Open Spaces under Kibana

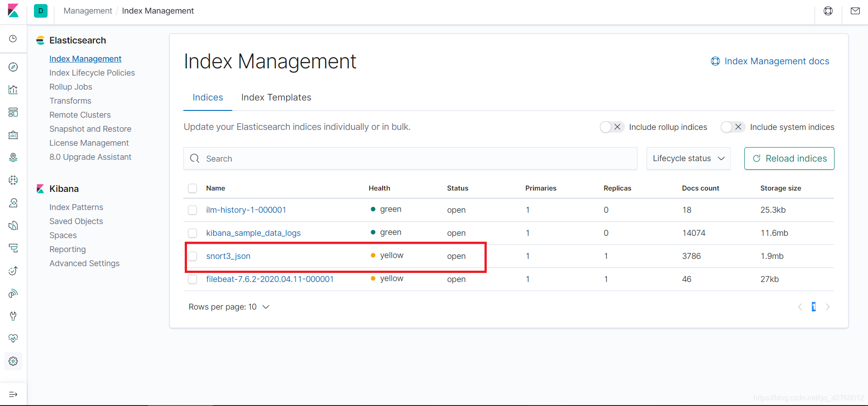(x=63, y=235)
